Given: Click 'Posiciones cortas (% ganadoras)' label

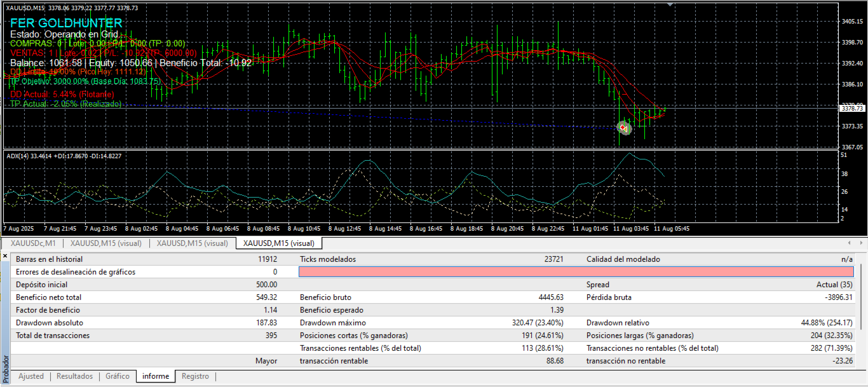Looking at the screenshot, I should tap(354, 336).
